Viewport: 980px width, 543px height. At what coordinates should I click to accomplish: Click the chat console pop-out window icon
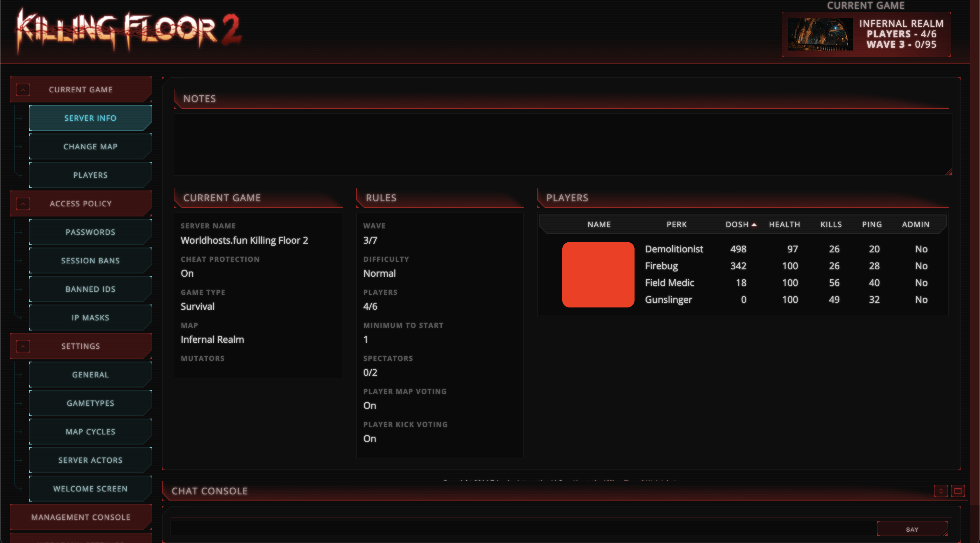point(958,491)
